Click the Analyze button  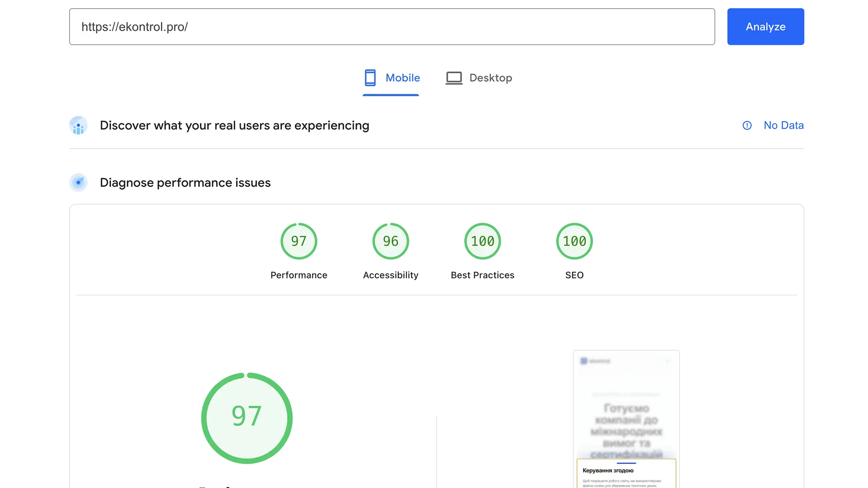coord(765,26)
